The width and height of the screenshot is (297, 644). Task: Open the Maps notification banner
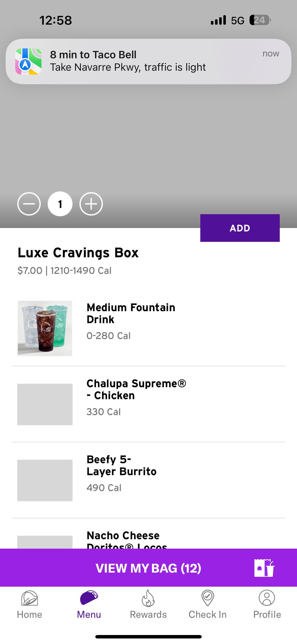(x=148, y=61)
